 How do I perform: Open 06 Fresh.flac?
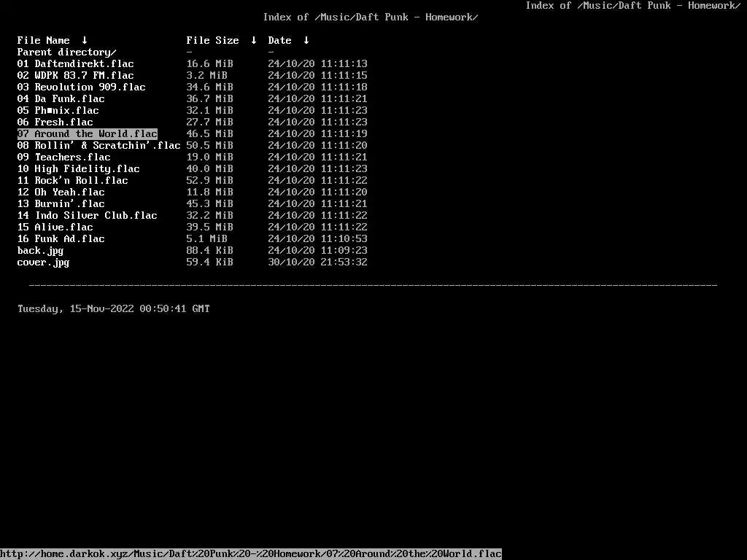(x=55, y=122)
